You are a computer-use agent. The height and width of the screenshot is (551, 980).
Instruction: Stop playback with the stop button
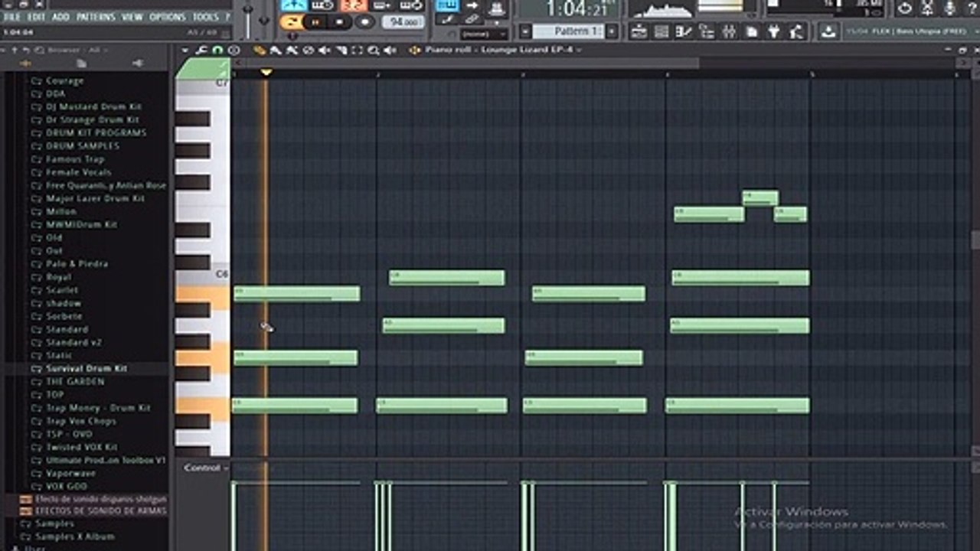(x=340, y=21)
